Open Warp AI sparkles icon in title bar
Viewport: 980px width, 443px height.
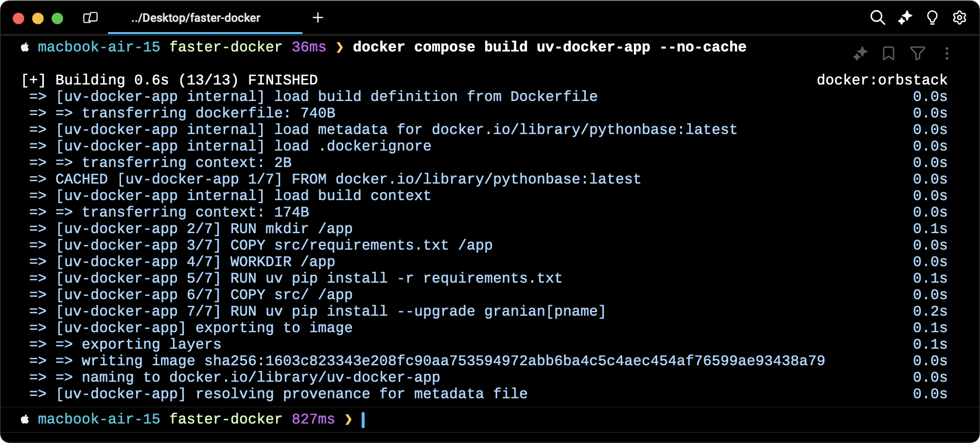click(x=905, y=18)
